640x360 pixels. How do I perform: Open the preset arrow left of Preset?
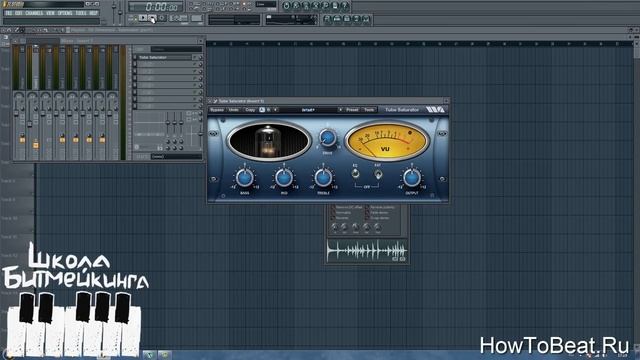(340, 110)
